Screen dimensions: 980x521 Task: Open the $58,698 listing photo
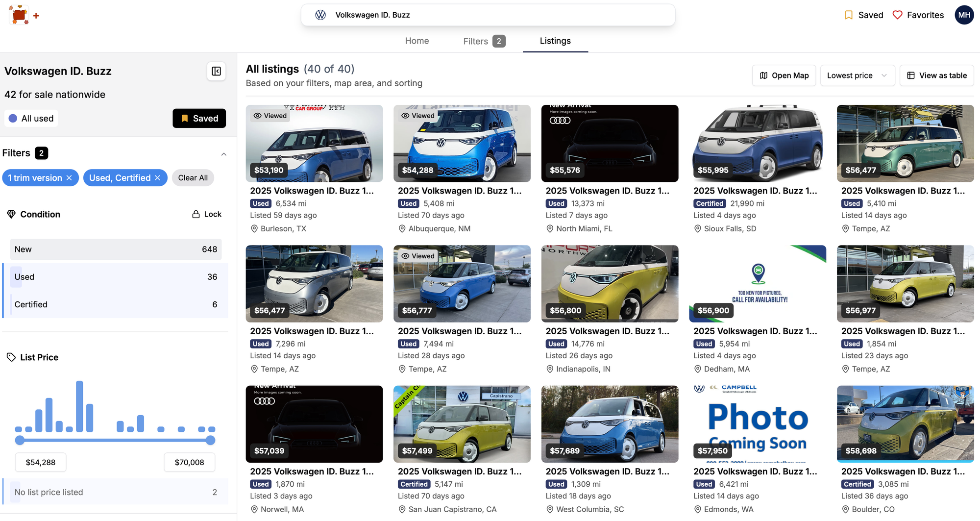(x=905, y=424)
